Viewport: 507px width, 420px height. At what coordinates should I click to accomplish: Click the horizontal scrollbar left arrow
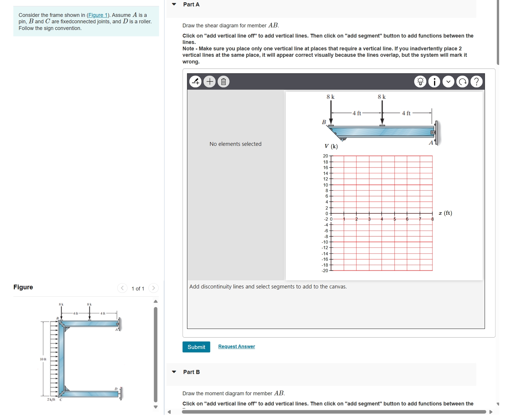click(169, 412)
